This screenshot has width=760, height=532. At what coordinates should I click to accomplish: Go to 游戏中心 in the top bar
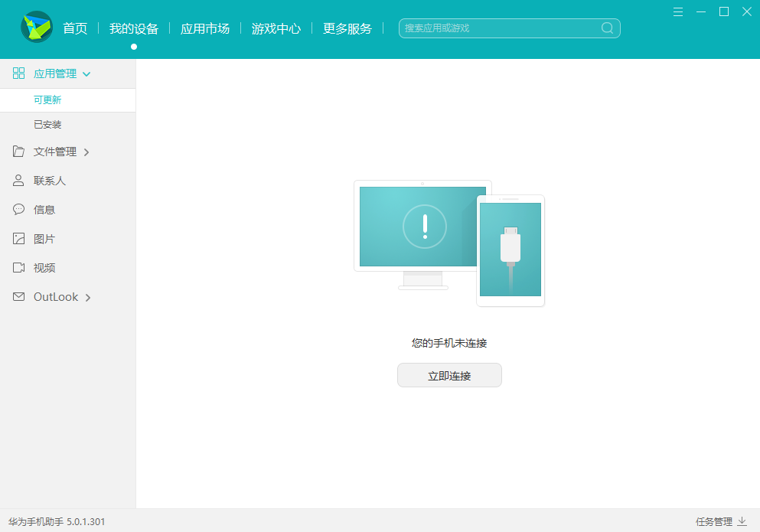[x=276, y=28]
